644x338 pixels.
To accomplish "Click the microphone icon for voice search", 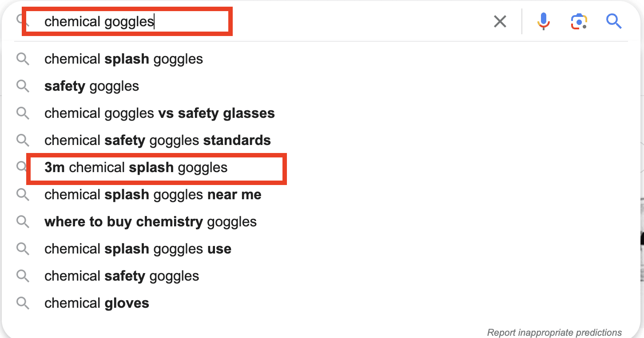I will click(x=543, y=21).
